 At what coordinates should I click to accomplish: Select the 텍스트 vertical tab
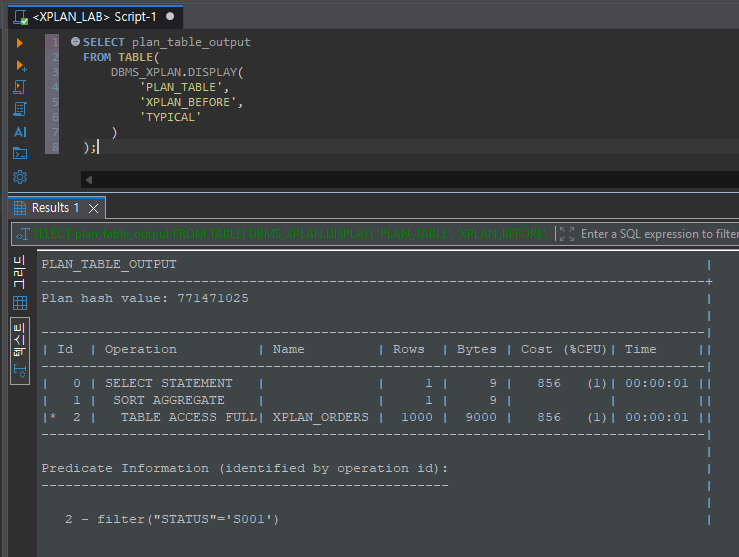pyautogui.click(x=20, y=339)
